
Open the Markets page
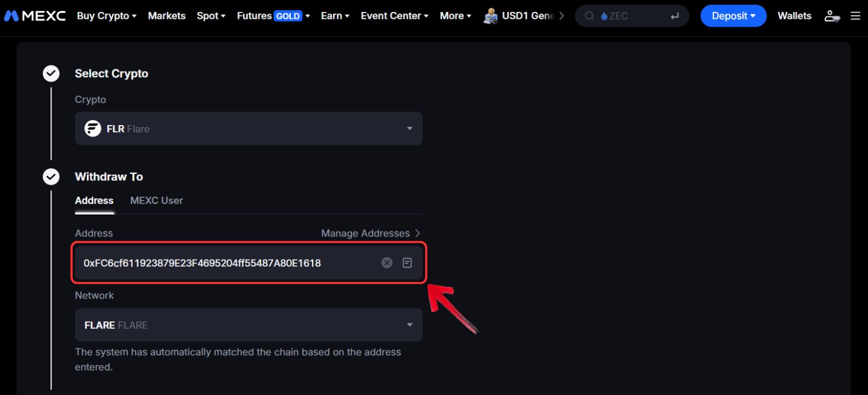(x=167, y=16)
